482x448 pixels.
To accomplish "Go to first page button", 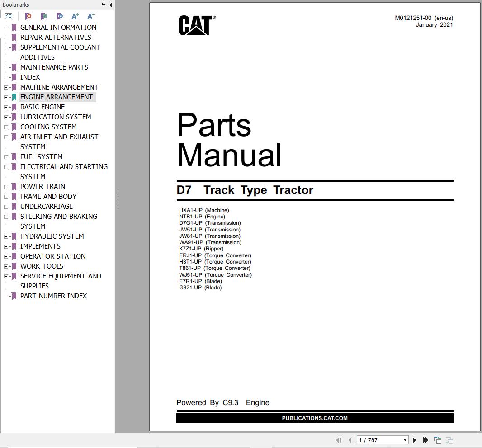I will [339, 440].
